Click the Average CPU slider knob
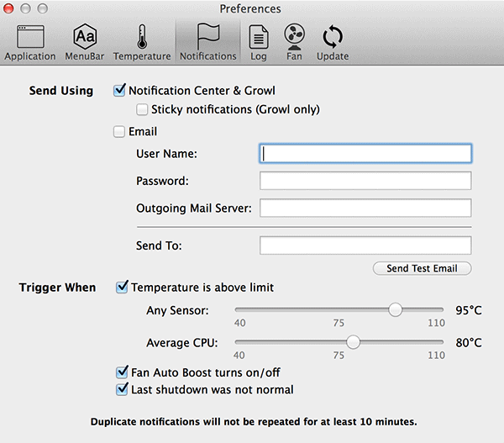504x443 pixels. tap(354, 342)
